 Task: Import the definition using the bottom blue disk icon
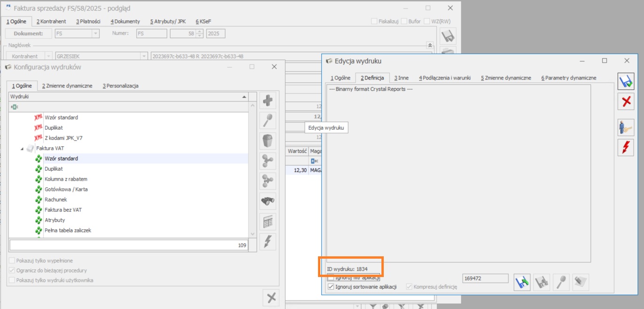[522, 282]
